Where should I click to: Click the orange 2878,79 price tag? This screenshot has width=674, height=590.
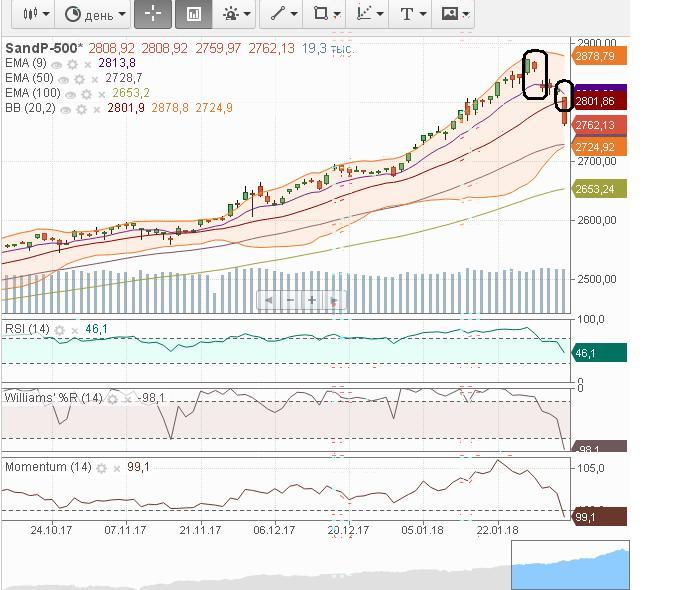[599, 56]
